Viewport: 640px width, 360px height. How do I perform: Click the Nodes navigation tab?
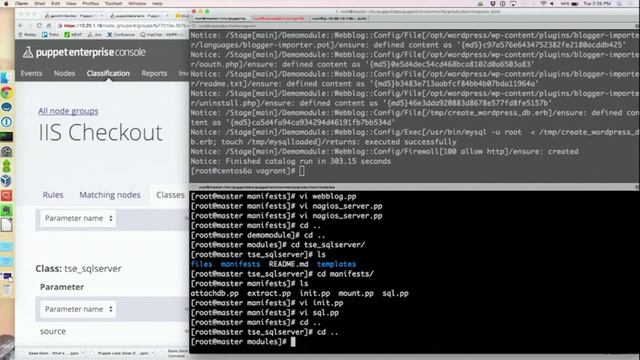[64, 73]
